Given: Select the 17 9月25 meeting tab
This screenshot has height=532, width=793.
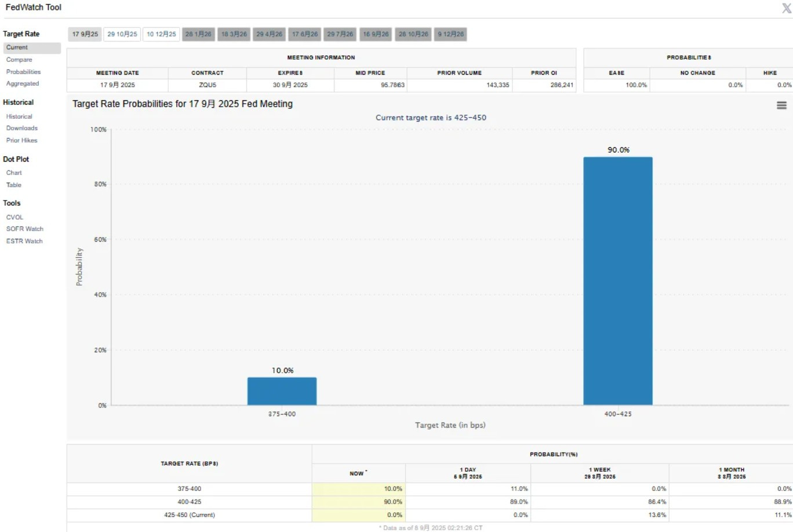Looking at the screenshot, I should tap(85, 34).
